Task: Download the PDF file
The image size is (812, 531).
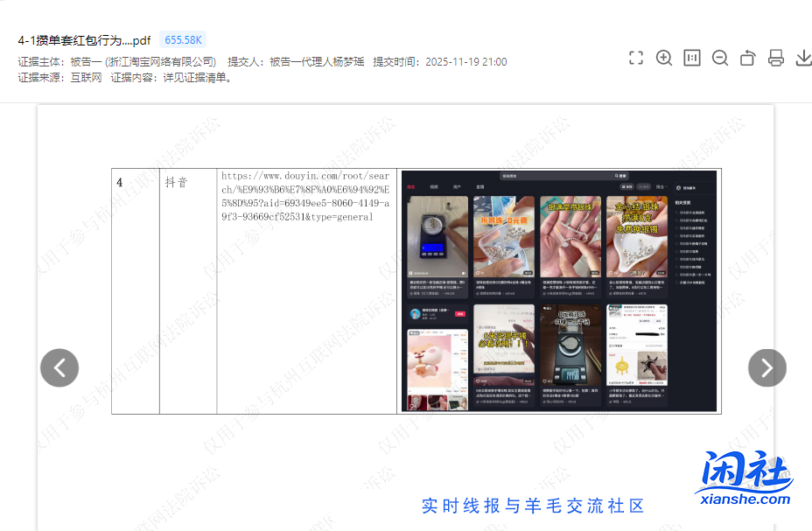Action: tap(804, 58)
